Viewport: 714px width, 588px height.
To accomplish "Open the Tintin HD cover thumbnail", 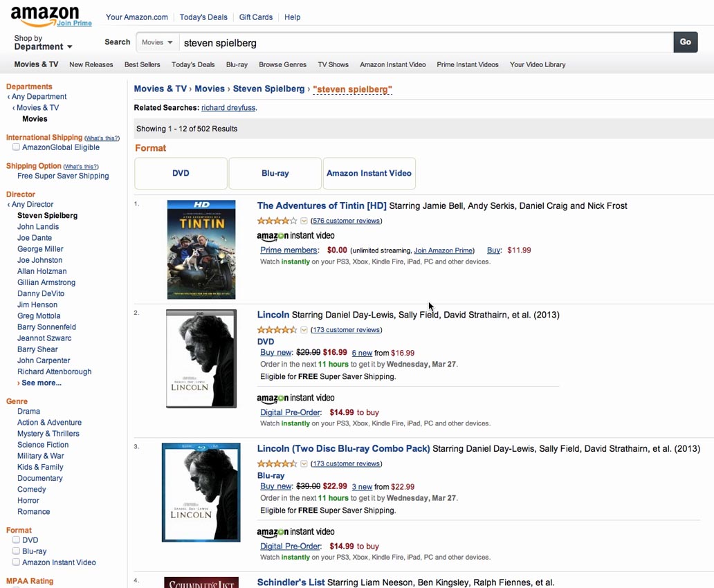I will [x=201, y=250].
